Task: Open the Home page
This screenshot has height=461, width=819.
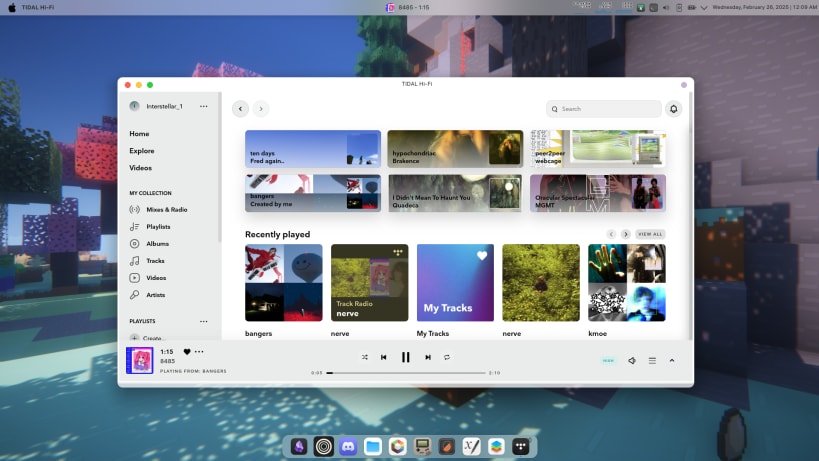Action: [x=139, y=134]
